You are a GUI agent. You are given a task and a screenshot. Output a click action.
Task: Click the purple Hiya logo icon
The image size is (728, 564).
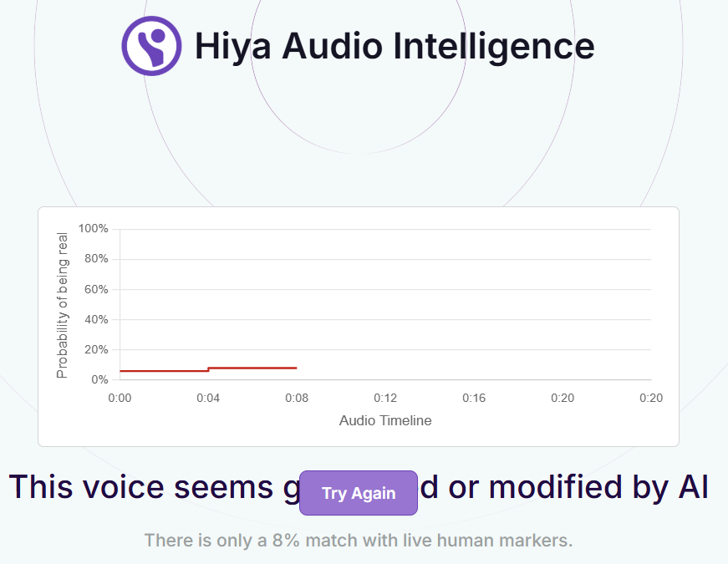(x=151, y=46)
